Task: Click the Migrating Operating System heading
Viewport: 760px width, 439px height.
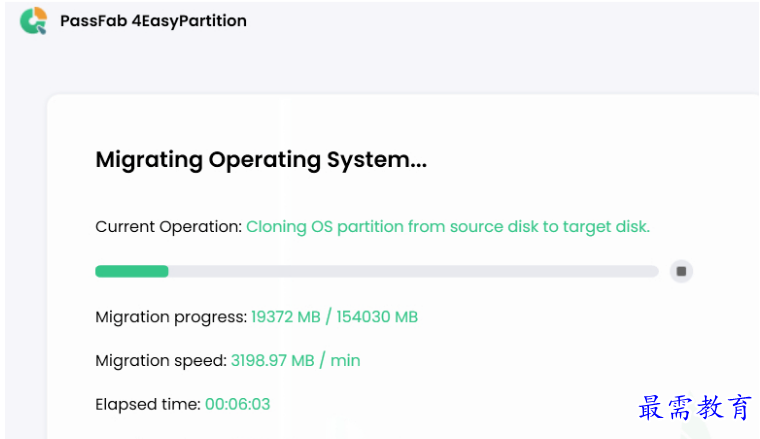Action: (261, 160)
